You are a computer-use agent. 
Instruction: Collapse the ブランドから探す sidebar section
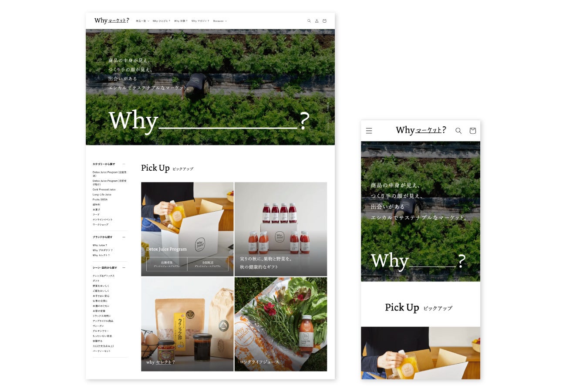pos(124,237)
